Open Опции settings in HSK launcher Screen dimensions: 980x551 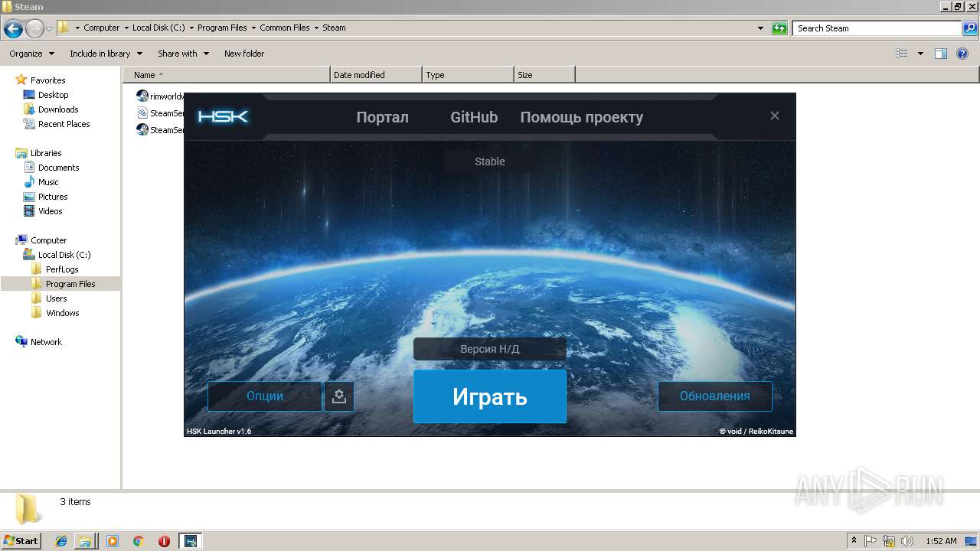(265, 396)
